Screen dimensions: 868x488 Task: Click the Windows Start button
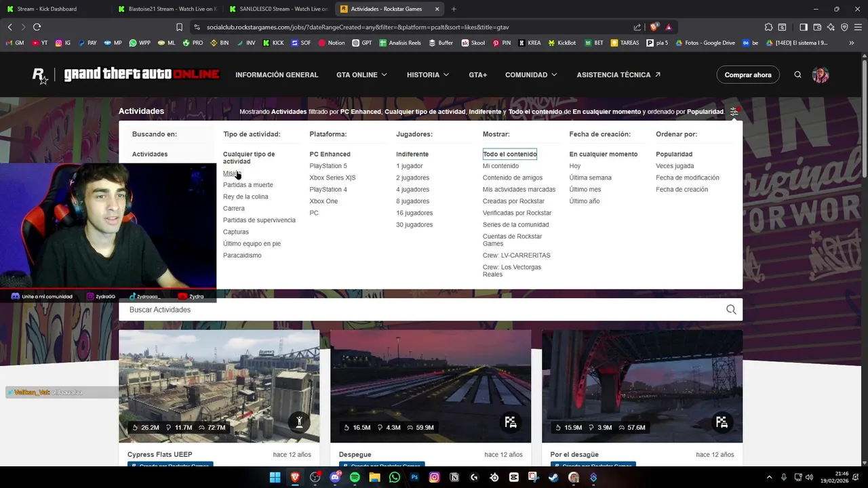pyautogui.click(x=275, y=477)
